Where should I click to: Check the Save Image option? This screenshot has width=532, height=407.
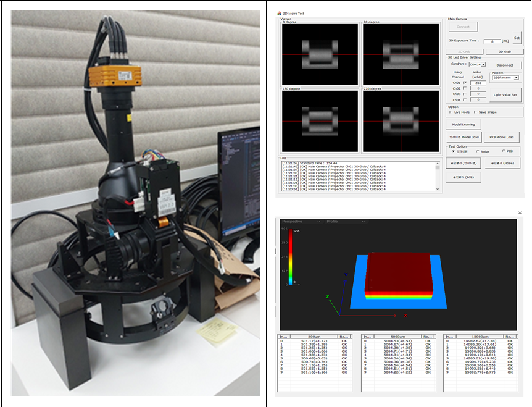tap(474, 112)
